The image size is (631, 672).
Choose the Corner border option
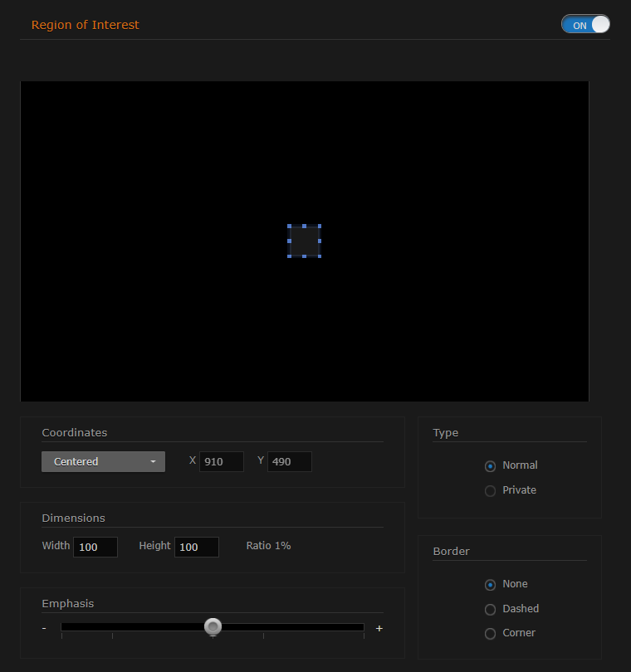[490, 634]
